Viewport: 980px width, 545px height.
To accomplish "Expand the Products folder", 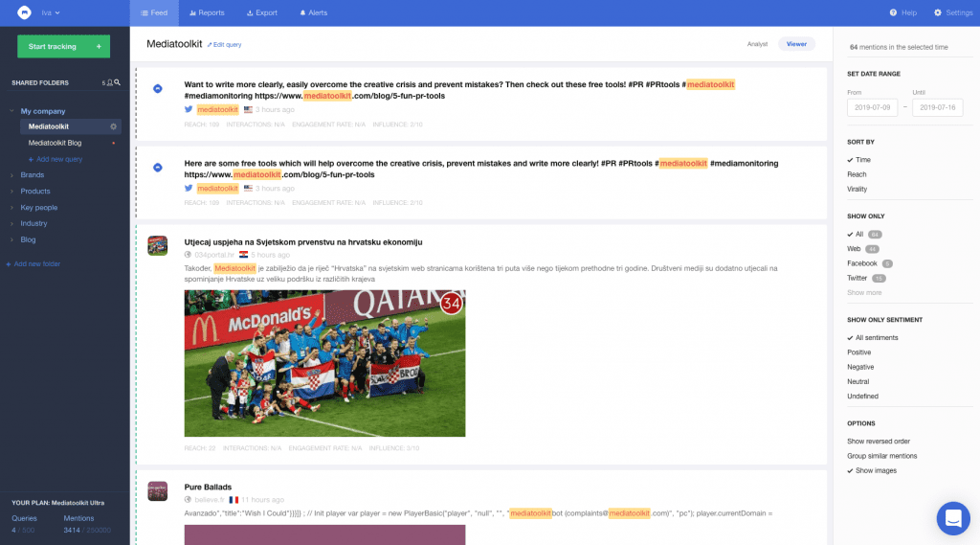I will (x=11, y=192).
